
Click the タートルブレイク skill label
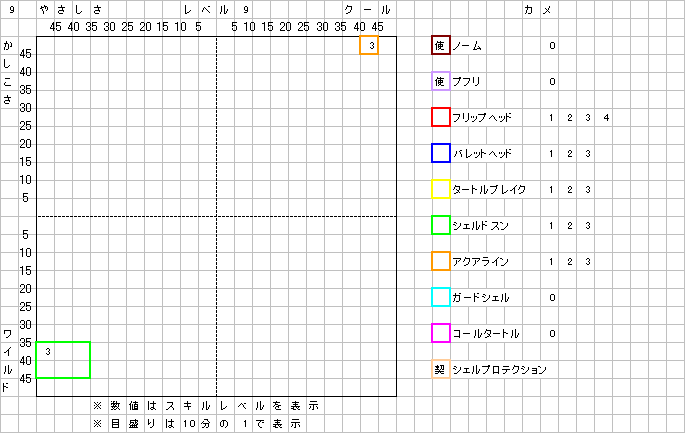point(489,190)
